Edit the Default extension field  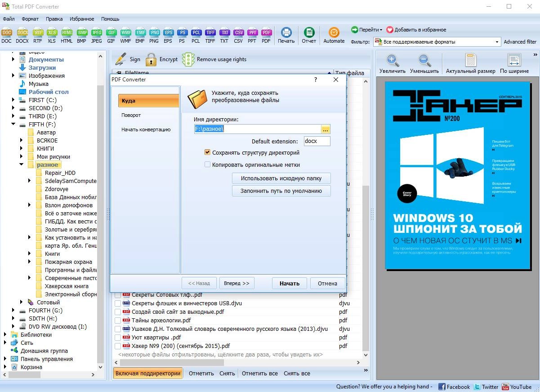click(x=317, y=141)
